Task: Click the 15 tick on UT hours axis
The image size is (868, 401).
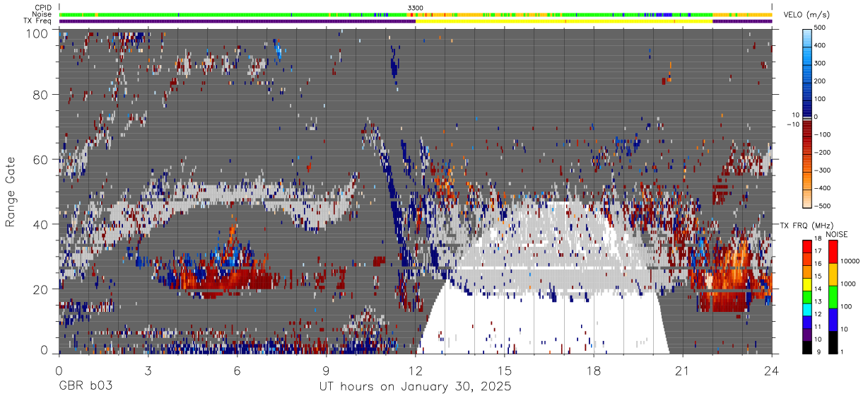Action: click(x=505, y=370)
